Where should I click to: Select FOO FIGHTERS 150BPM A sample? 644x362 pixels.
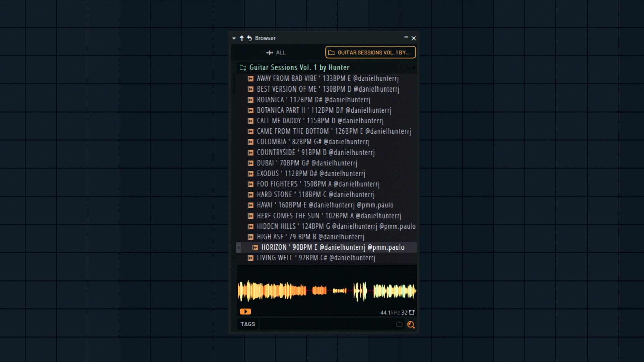[x=318, y=184]
